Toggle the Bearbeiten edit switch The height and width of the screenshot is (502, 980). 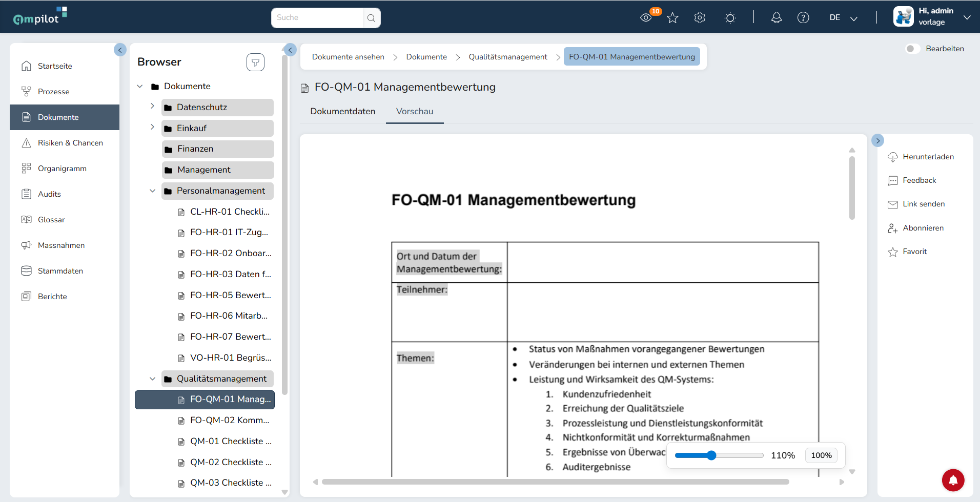click(912, 49)
